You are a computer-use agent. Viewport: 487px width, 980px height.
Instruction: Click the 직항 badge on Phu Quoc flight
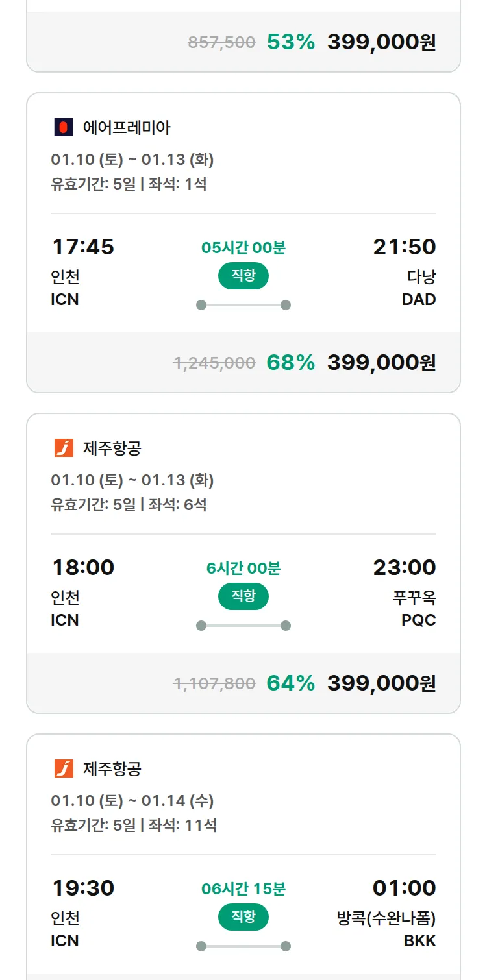(x=243, y=596)
